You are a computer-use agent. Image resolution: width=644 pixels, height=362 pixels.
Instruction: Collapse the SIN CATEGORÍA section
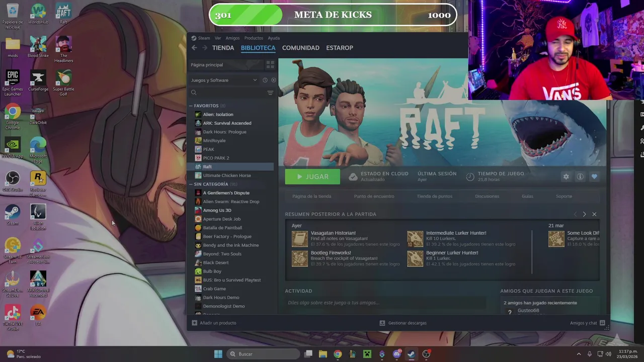click(x=191, y=184)
